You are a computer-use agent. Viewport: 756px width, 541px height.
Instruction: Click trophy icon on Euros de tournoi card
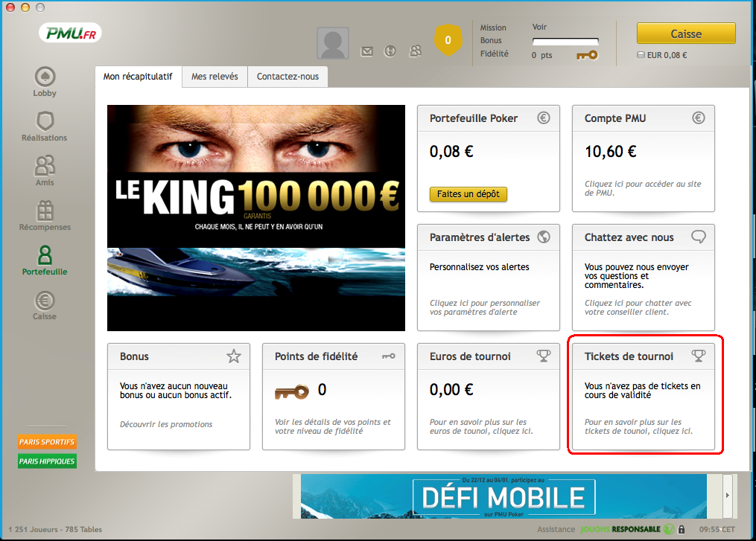544,356
